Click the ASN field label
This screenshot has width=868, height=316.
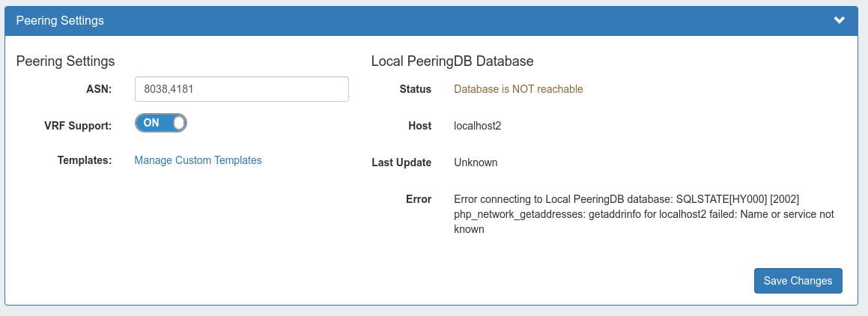pyautogui.click(x=99, y=89)
